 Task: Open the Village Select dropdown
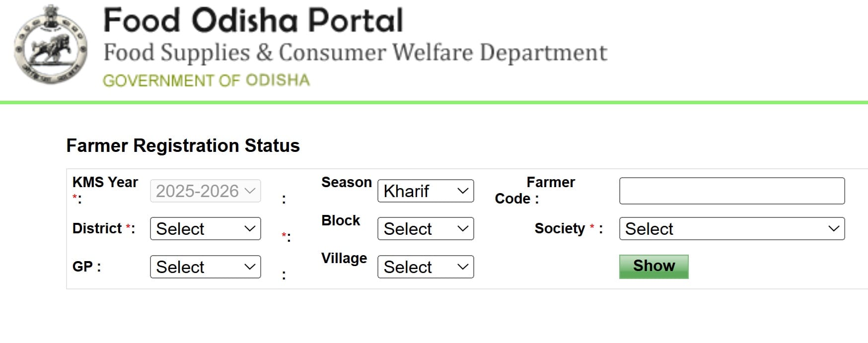[425, 267]
